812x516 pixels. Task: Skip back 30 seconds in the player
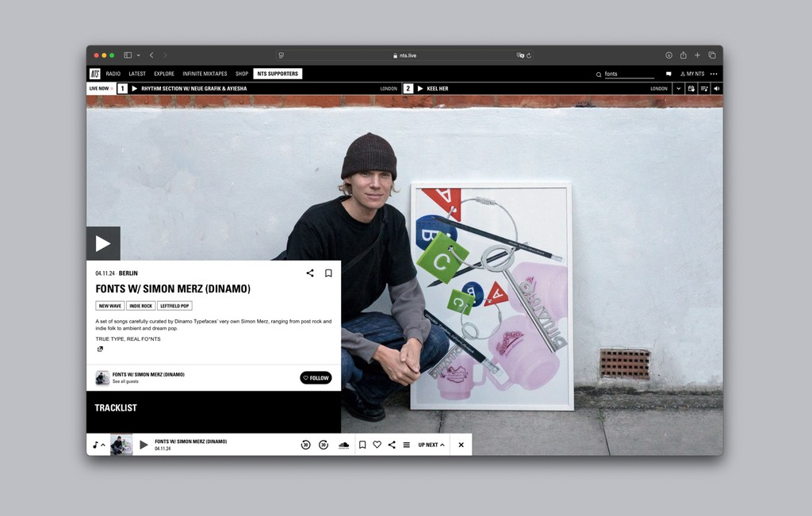(x=305, y=445)
